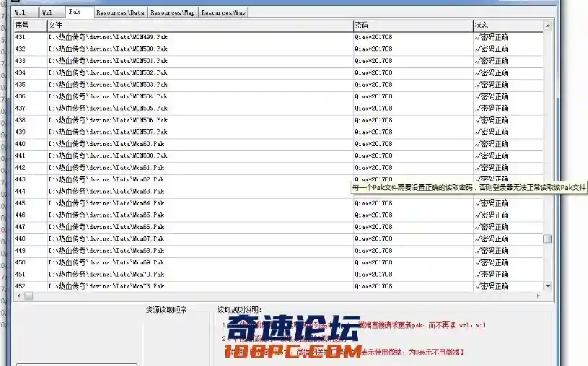Click the horizontal scrollbar right arrow
The width and height of the screenshot is (588, 366).
click(x=538, y=296)
